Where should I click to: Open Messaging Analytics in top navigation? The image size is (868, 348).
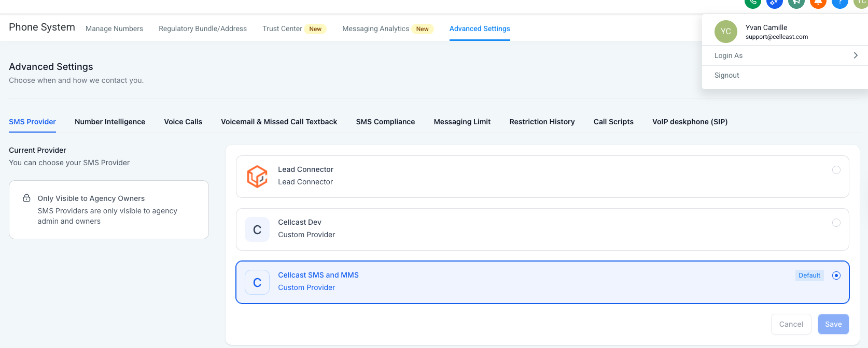375,28
